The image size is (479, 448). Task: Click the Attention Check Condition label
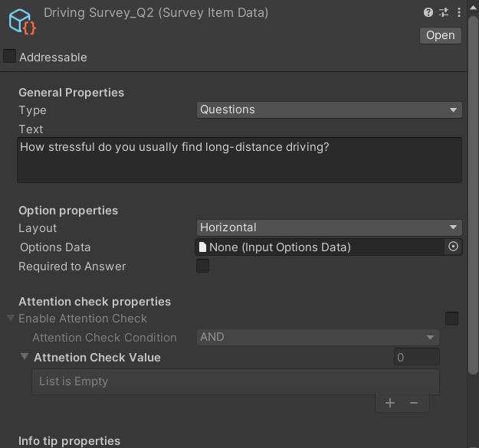point(104,338)
